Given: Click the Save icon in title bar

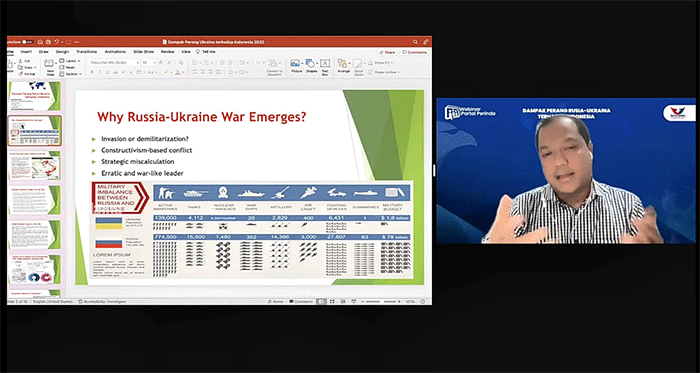Looking at the screenshot, I should [x=48, y=42].
